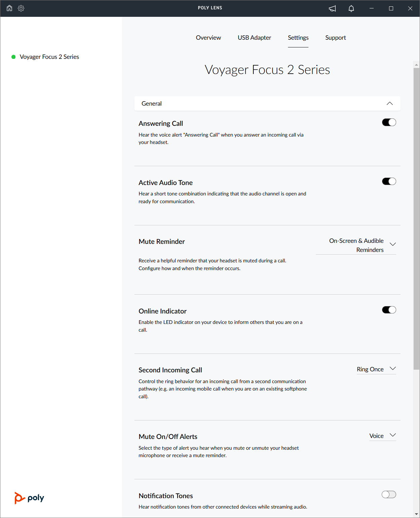Image resolution: width=420 pixels, height=518 pixels.
Task: Click the Poly logo at bottom left
Action: pyautogui.click(x=29, y=498)
